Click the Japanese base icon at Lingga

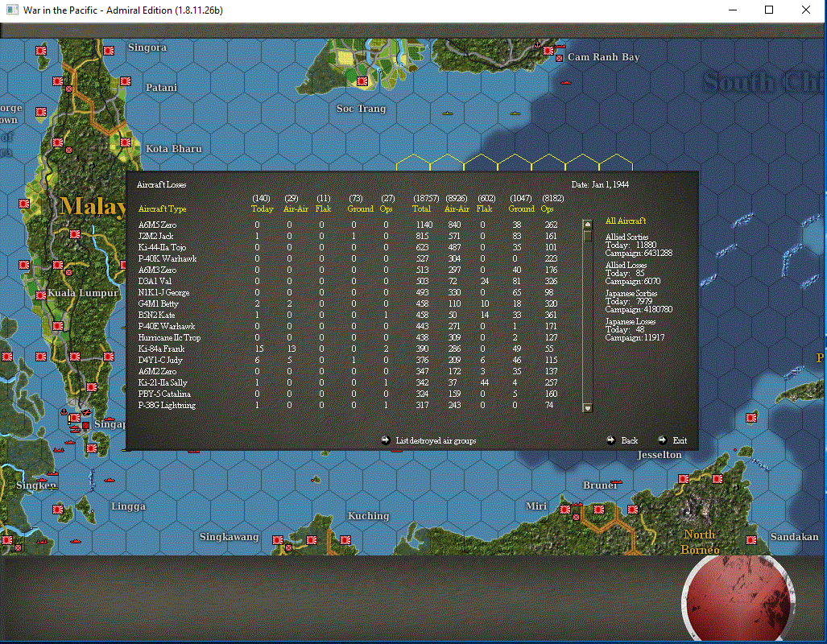(58, 510)
